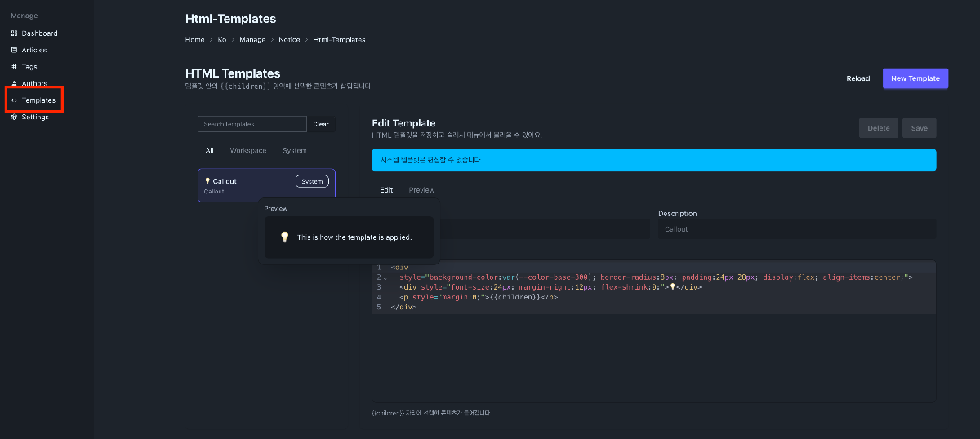Click the lightbulb icon on Callout card

click(x=207, y=181)
